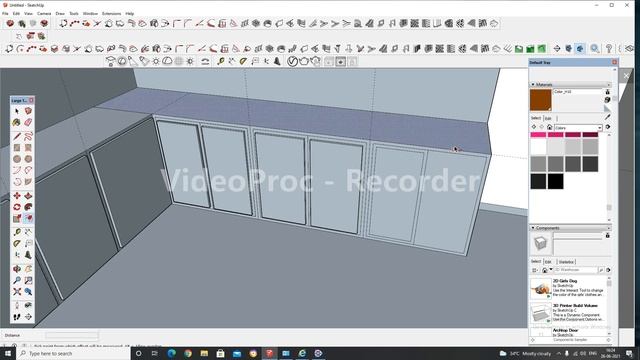Click the magnifier icon in top toolbar
The height and width of the screenshot is (360, 640).
pyautogui.click(x=595, y=49)
